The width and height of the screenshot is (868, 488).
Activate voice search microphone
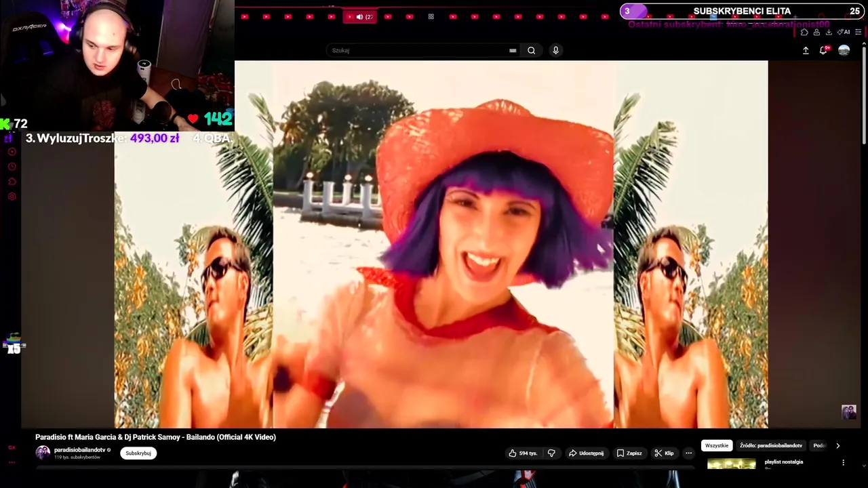pyautogui.click(x=555, y=50)
